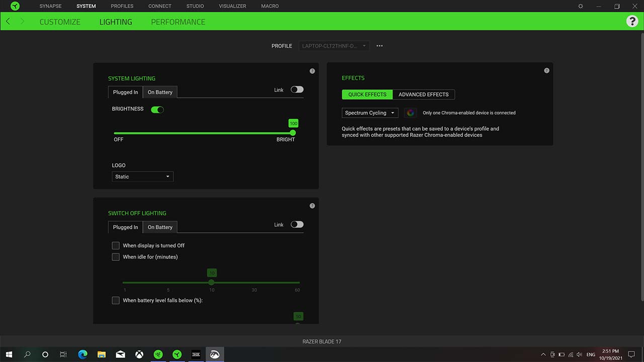Disable the Brightness toggle
644x362 pixels.
tap(157, 109)
